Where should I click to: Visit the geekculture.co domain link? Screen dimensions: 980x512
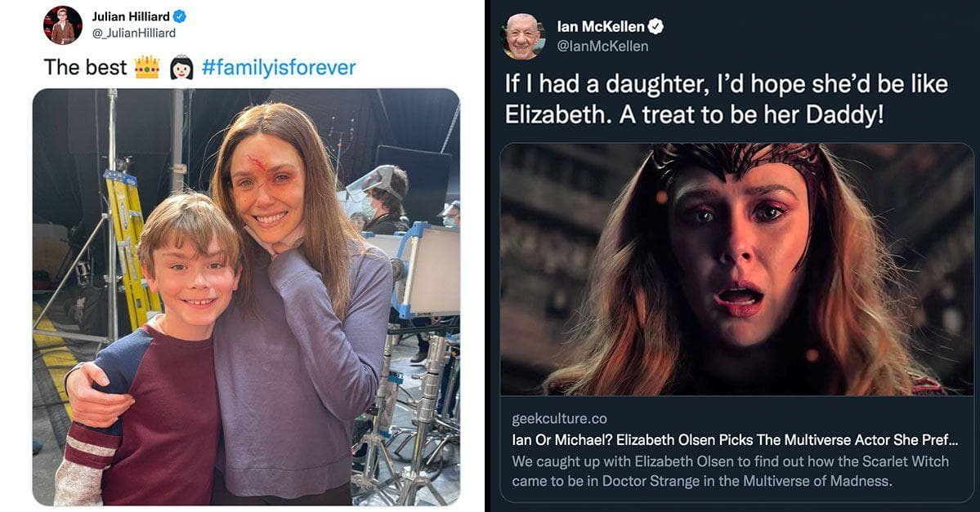pyautogui.click(x=559, y=419)
